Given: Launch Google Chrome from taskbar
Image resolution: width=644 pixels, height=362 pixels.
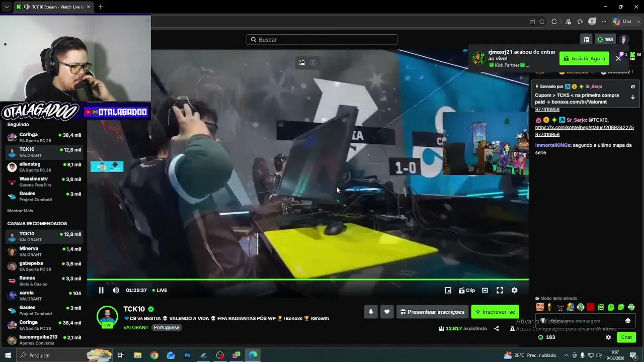Looking at the screenshot, I should coord(154,355).
